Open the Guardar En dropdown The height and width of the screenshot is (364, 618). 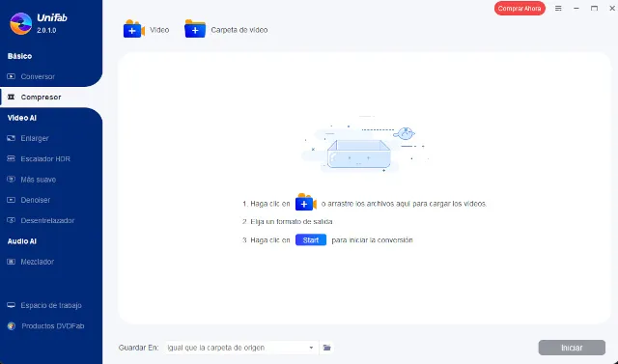(x=241, y=348)
